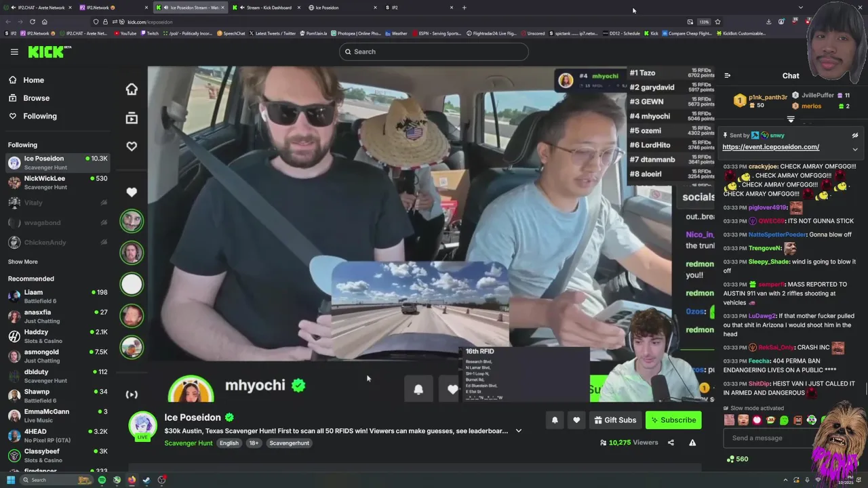Open recommended channel Liaam
The width and height of the screenshot is (868, 488).
point(58,296)
